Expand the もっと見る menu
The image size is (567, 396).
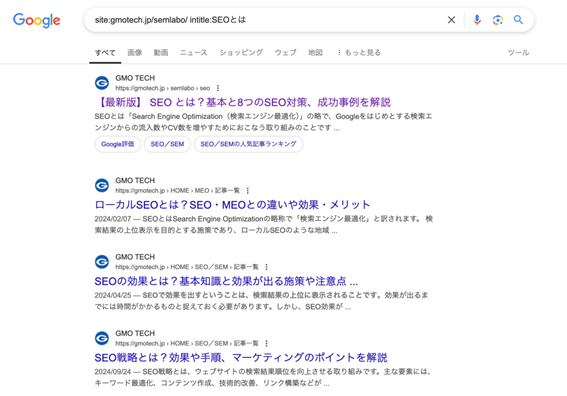click(x=359, y=53)
